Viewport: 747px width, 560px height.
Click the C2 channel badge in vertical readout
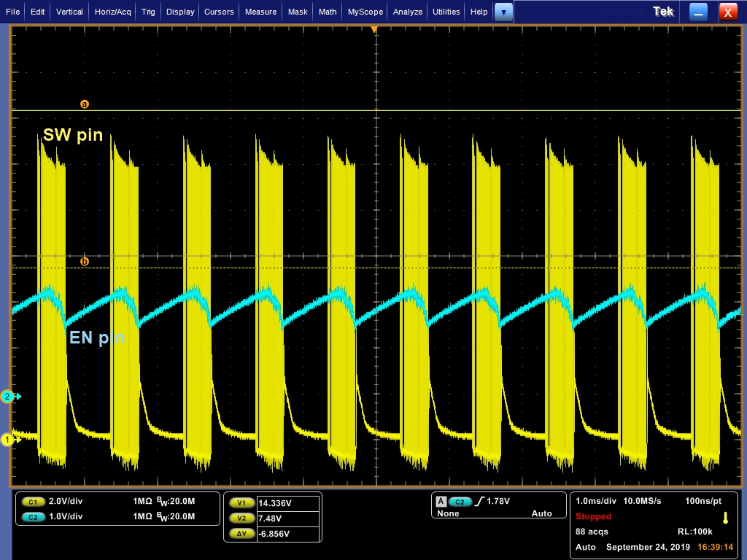coord(33,517)
